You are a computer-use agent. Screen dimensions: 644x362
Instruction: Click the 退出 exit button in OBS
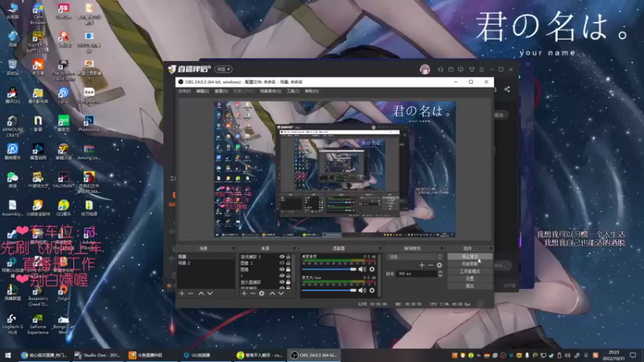click(x=470, y=286)
